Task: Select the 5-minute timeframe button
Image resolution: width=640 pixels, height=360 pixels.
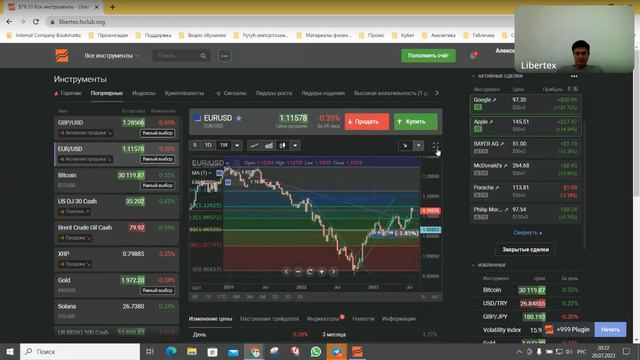Action: (195, 145)
